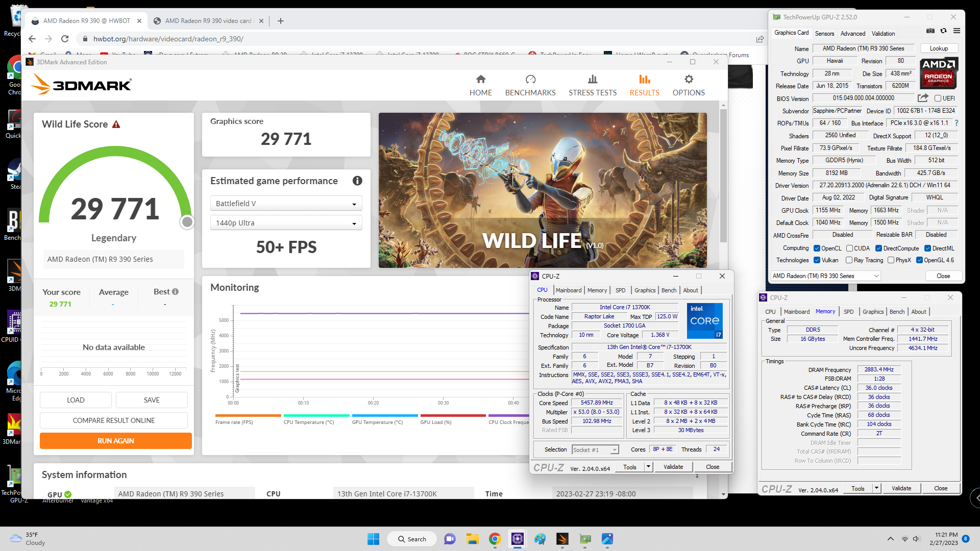Viewport: 980px width, 551px height.
Task: Expand Tools dropdown arrow in front CPU-Z
Action: click(x=648, y=467)
